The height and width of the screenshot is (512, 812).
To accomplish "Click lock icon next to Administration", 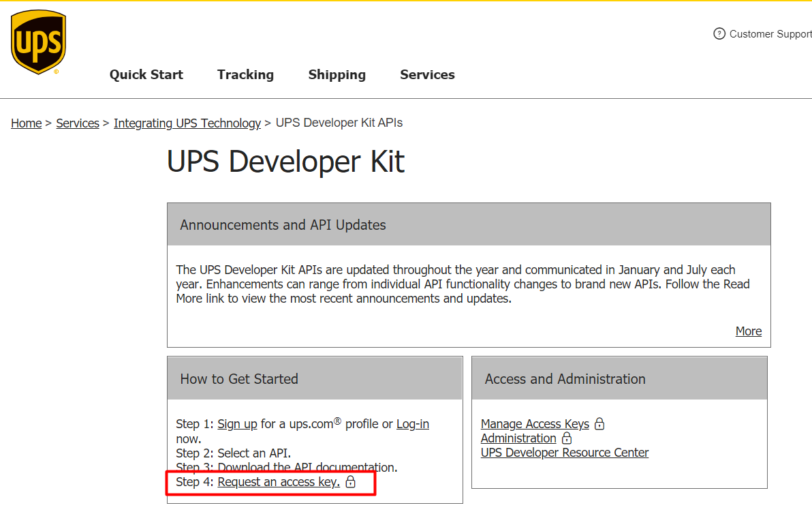I will [567, 438].
